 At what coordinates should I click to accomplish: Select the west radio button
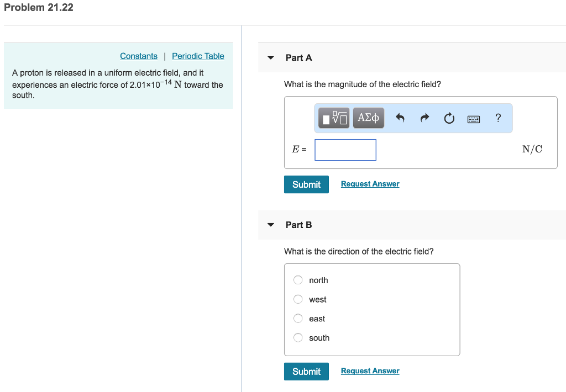[297, 299]
